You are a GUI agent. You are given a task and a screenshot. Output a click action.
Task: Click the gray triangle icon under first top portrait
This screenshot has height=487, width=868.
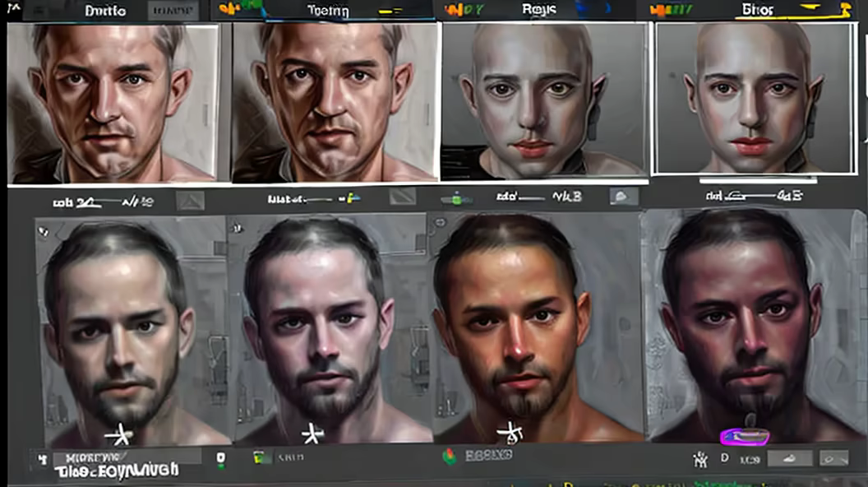[x=191, y=199]
